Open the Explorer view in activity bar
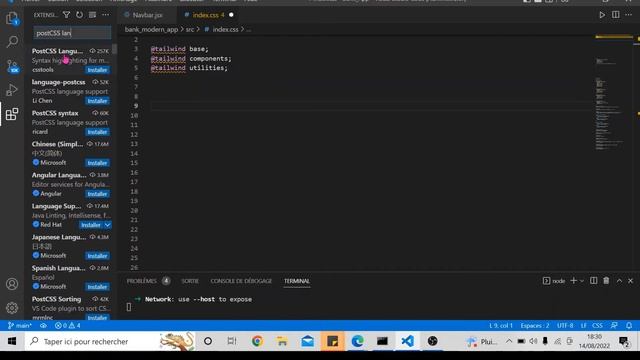The width and height of the screenshot is (640, 360). pos(12,18)
